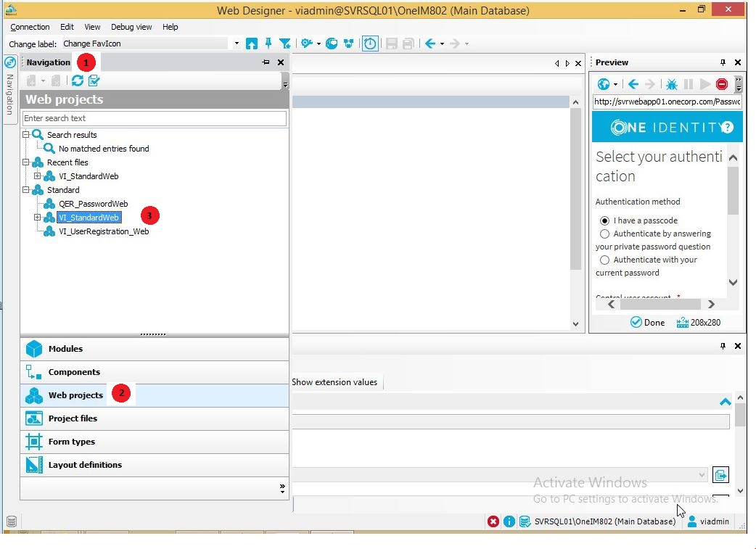Open the Web projects navigation category
This screenshot has height=549, width=756.
tap(155, 395)
